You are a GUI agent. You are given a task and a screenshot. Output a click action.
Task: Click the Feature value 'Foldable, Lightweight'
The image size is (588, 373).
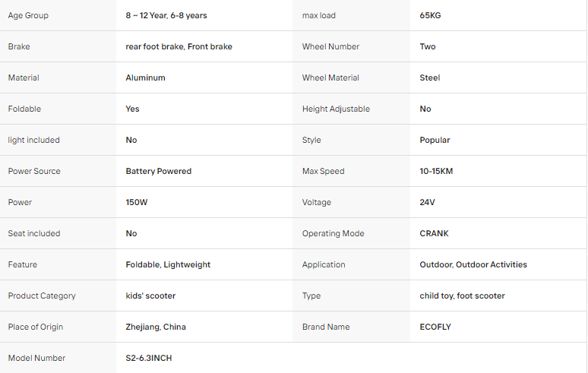(168, 264)
